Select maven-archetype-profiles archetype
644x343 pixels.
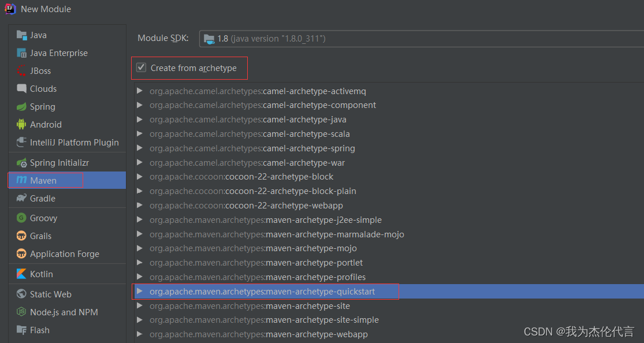pos(389,277)
